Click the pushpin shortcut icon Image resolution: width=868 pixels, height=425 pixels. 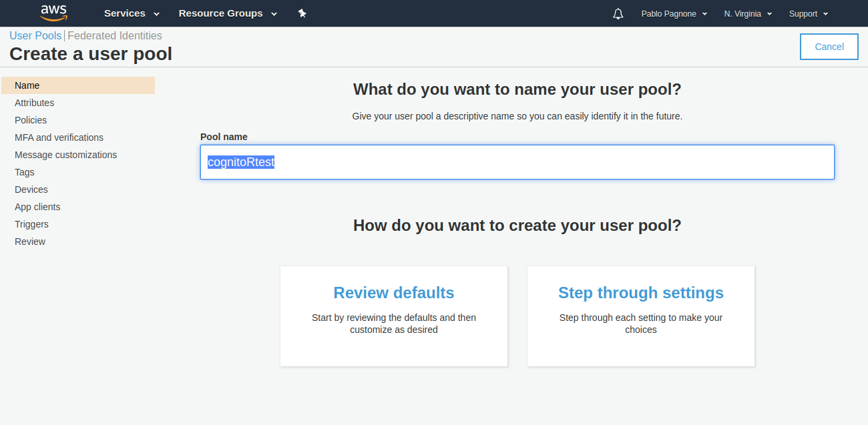point(302,13)
